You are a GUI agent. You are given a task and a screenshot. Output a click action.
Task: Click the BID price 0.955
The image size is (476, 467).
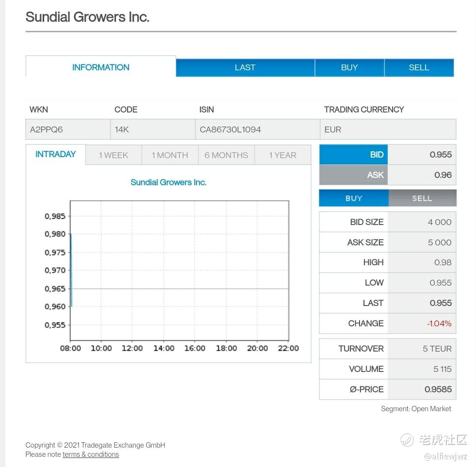point(441,154)
